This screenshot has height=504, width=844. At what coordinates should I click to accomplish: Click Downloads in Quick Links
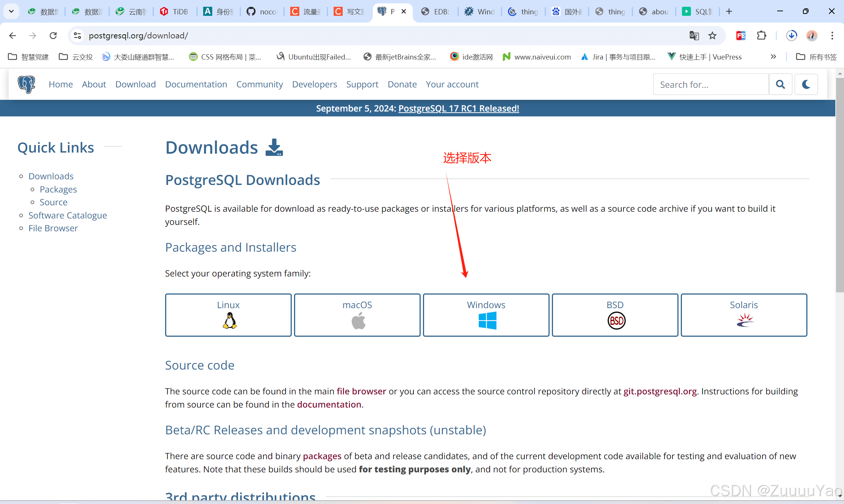pos(51,176)
